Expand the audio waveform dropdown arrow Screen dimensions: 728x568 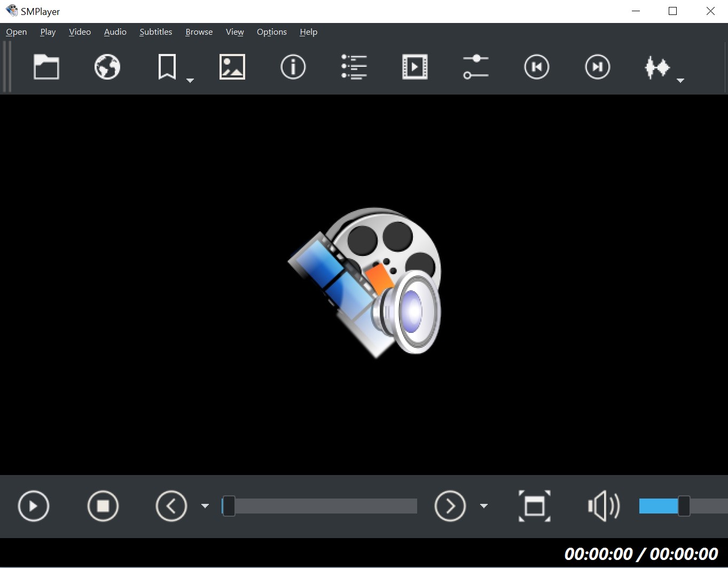[680, 80]
